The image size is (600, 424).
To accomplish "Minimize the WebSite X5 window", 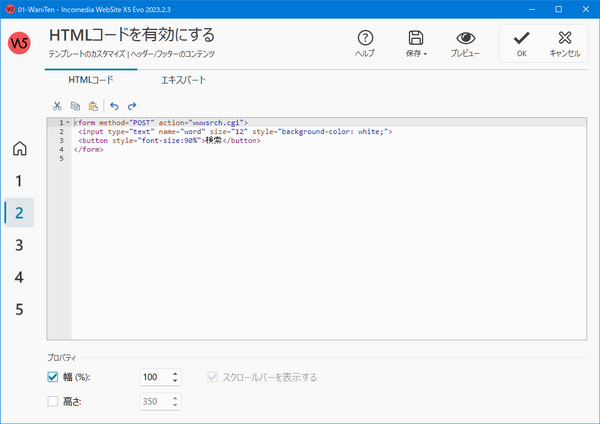I will point(532,9).
